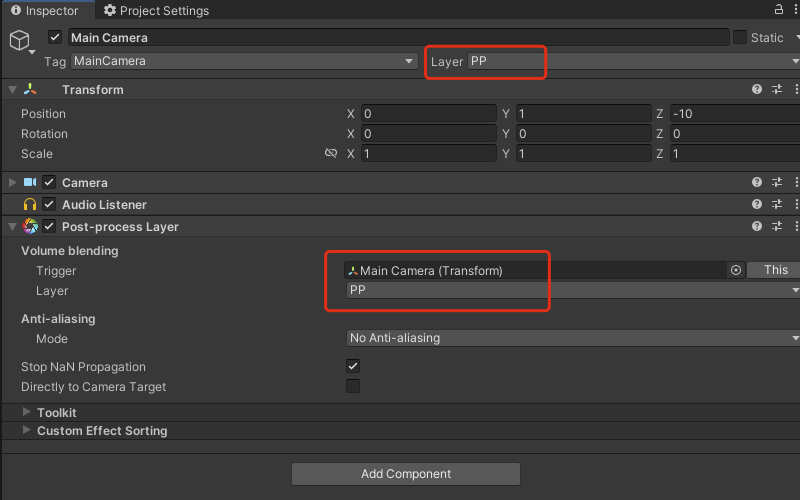Switch to the Project Settings tab
Screen dimensions: 800x500
coord(157,10)
